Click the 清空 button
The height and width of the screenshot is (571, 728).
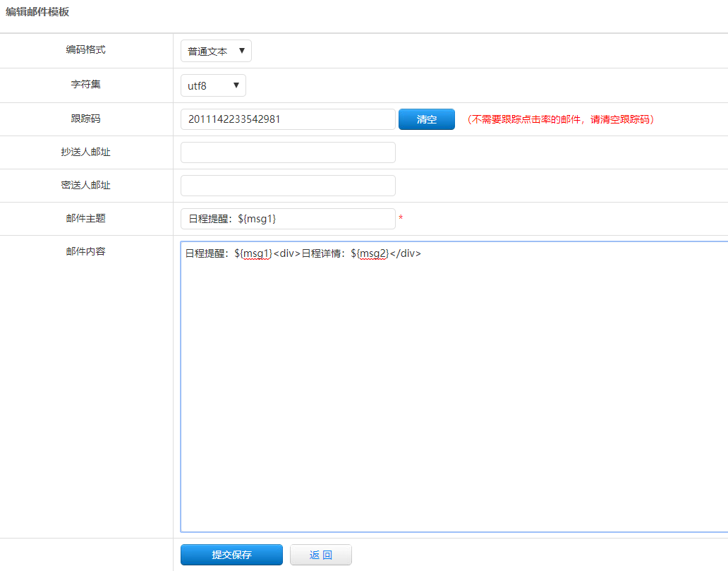427,119
